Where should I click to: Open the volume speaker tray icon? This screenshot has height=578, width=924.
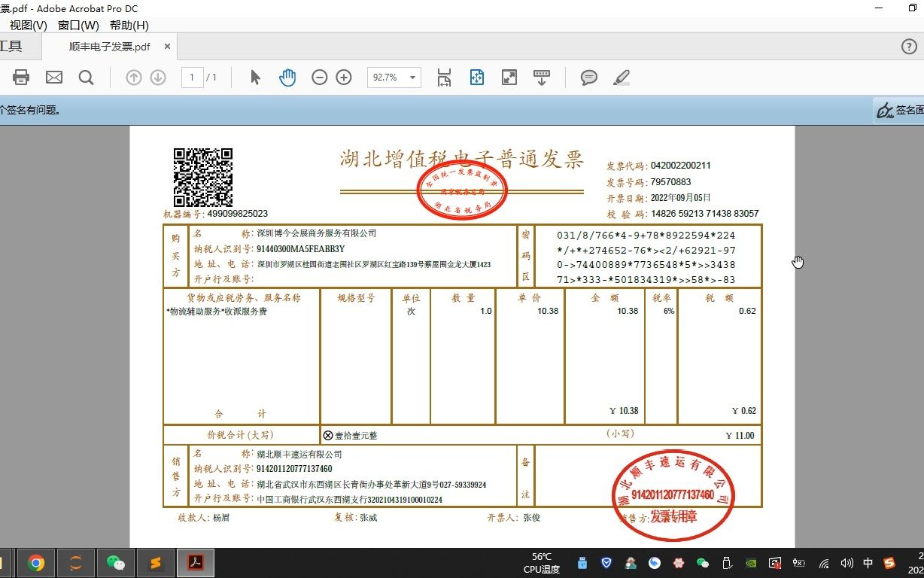[847, 563]
